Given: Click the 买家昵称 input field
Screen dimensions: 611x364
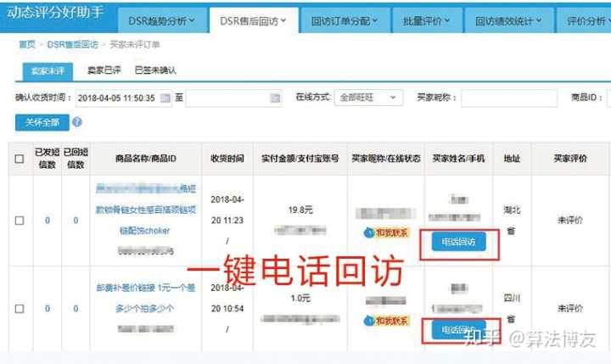Looking at the screenshot, I should pyautogui.click(x=509, y=98).
